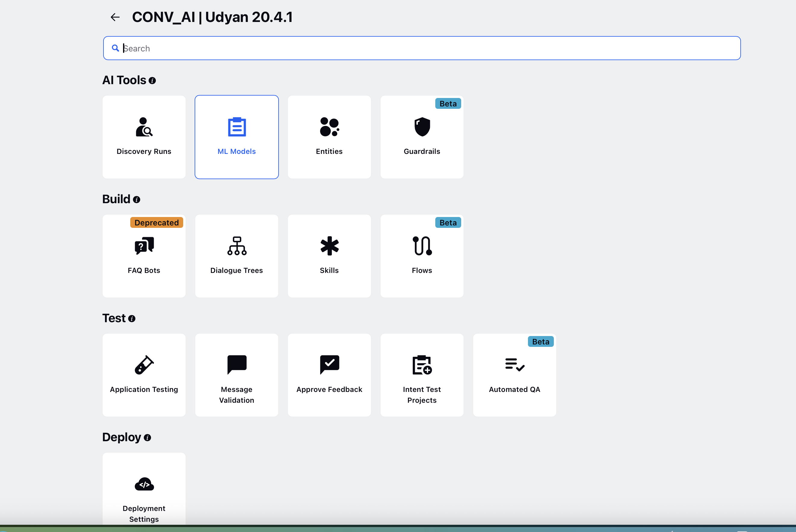Open the Entities bubbles icon
The height and width of the screenshot is (532, 796).
point(329,127)
